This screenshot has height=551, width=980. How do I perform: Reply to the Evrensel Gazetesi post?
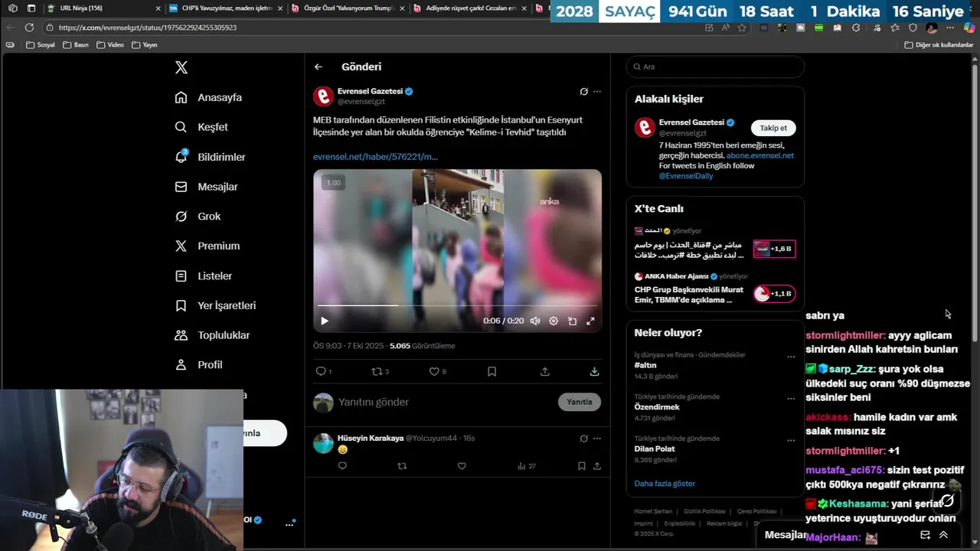pyautogui.click(x=323, y=371)
